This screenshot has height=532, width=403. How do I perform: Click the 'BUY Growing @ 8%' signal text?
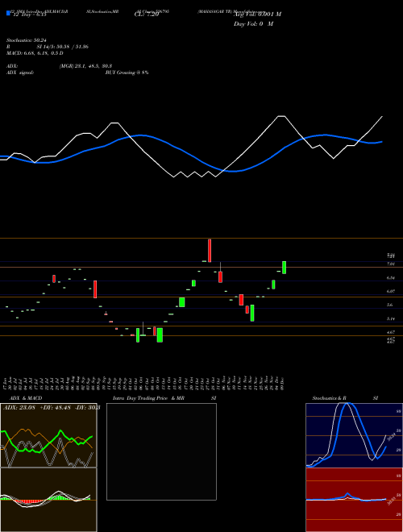pos(127,73)
